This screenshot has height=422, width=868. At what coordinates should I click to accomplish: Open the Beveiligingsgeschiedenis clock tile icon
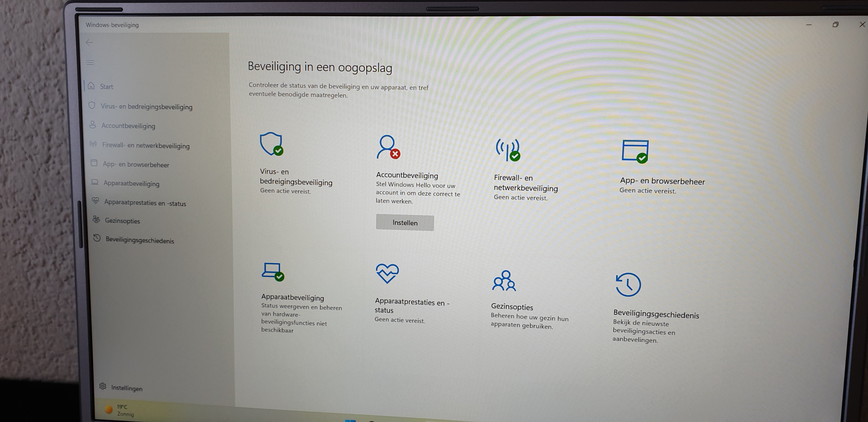tap(628, 285)
